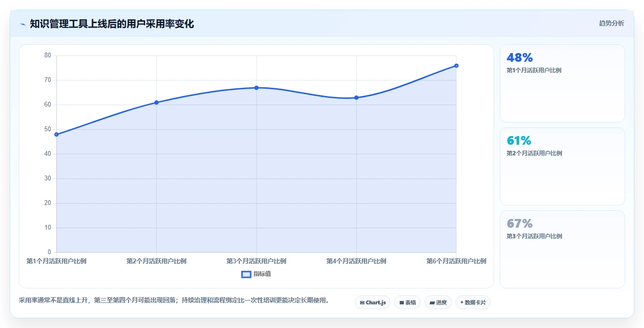Click the data point for 第6个月活跃用户比例
644x328 pixels.
tap(456, 66)
